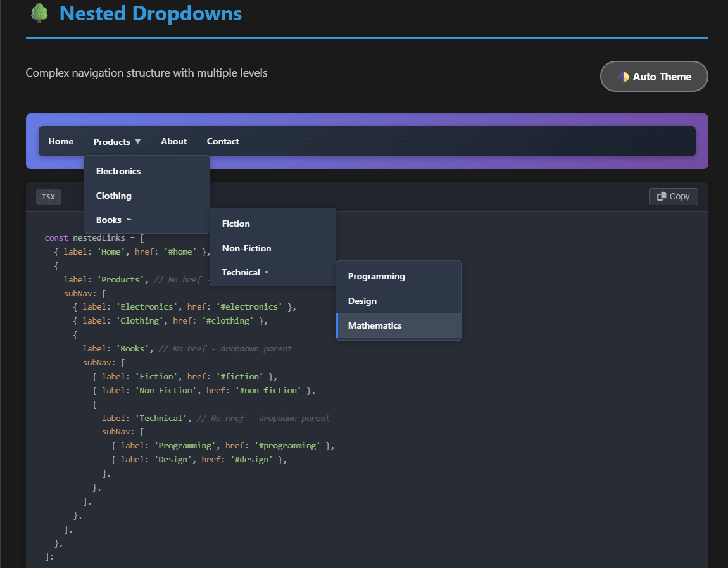Open the Design link

[361, 301]
